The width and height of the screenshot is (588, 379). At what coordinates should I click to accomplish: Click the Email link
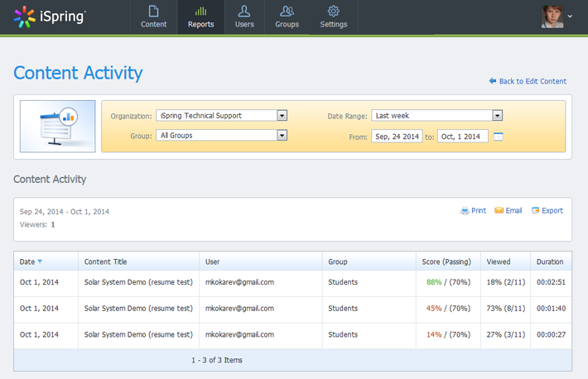coord(513,211)
